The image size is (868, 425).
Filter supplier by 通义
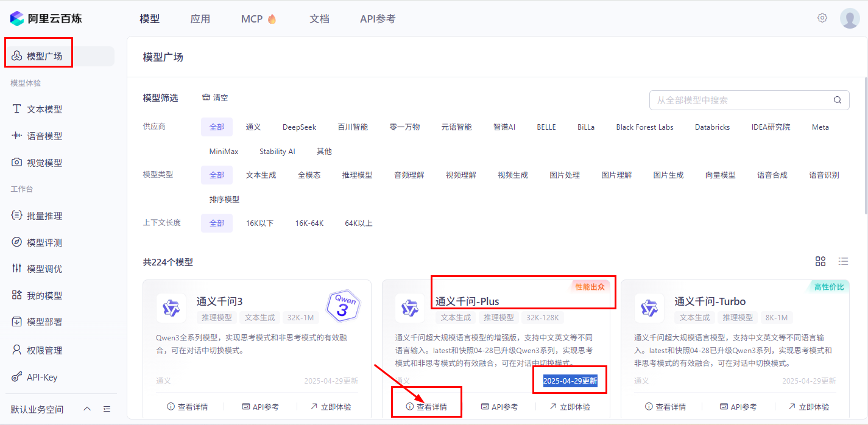pyautogui.click(x=253, y=127)
